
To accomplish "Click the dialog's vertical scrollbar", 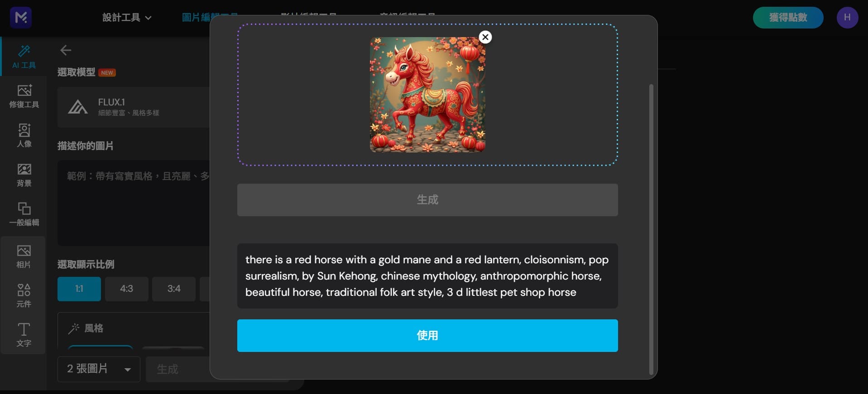I will coord(651,229).
